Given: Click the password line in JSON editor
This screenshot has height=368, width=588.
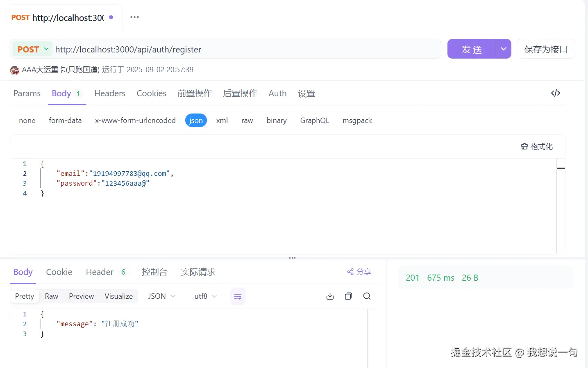Looking at the screenshot, I should [x=103, y=184].
